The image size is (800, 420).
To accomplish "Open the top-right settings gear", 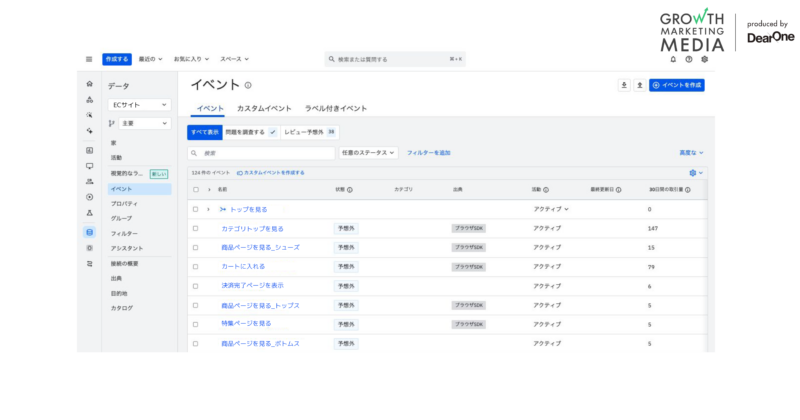I will [x=704, y=59].
